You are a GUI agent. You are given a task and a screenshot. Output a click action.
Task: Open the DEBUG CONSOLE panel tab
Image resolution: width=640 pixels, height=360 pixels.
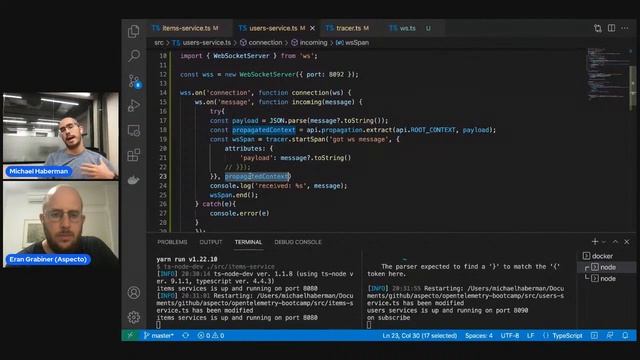click(x=298, y=242)
